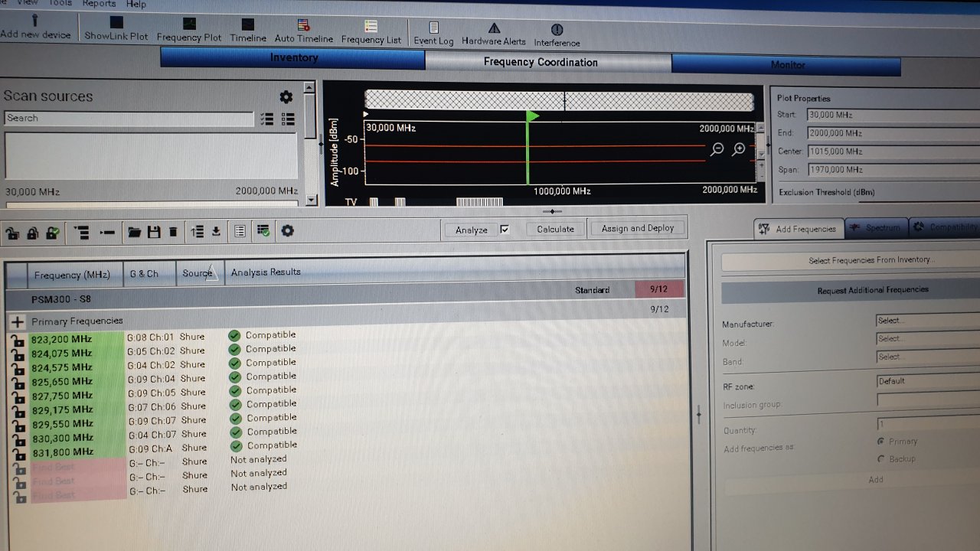Click the grid list icon beside Search
This screenshot has width=980, height=551.
289,119
